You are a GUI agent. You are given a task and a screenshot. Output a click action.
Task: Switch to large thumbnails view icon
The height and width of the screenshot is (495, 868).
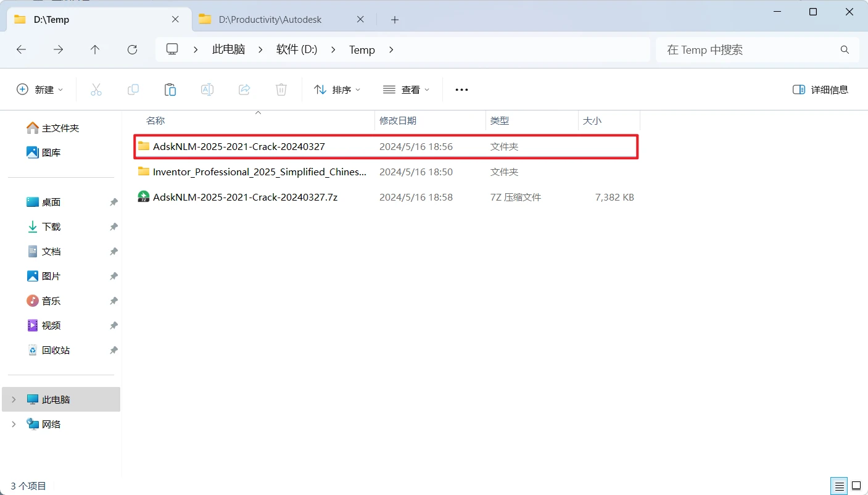[856, 486]
